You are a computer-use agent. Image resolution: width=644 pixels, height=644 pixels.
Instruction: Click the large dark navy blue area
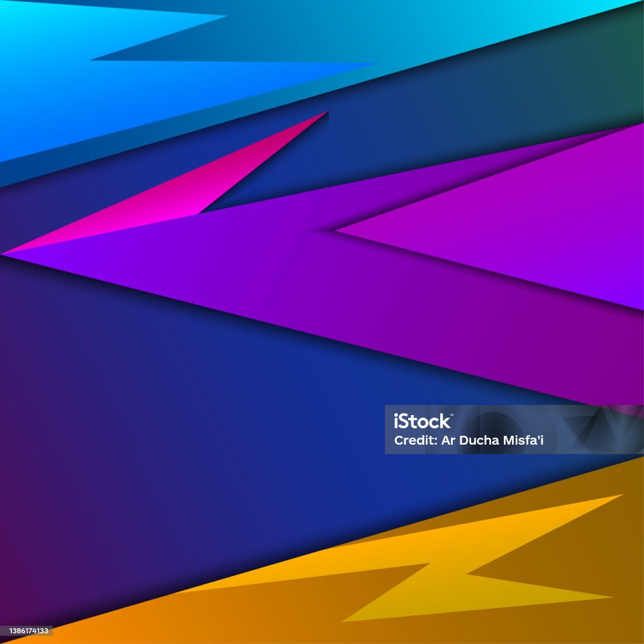[247, 431]
